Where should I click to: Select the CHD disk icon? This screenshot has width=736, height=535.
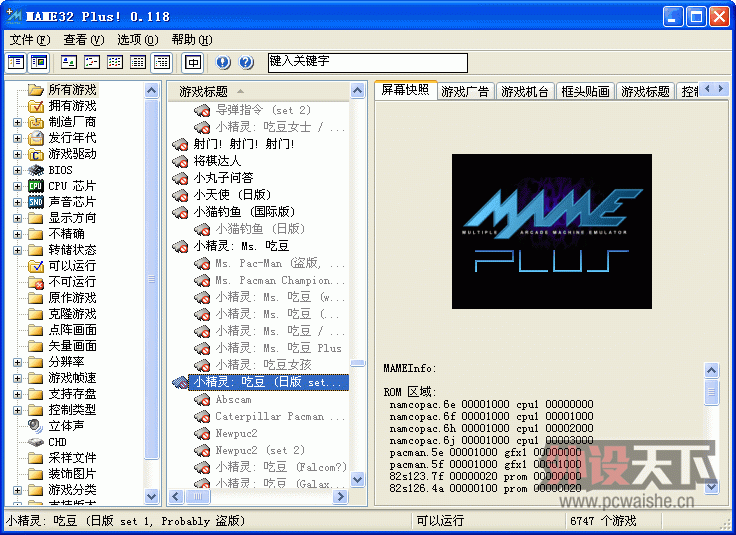36,442
